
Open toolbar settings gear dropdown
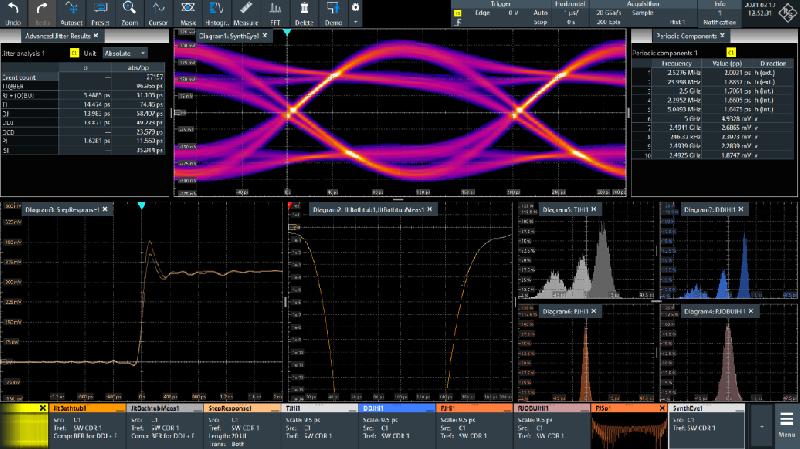pos(355,13)
